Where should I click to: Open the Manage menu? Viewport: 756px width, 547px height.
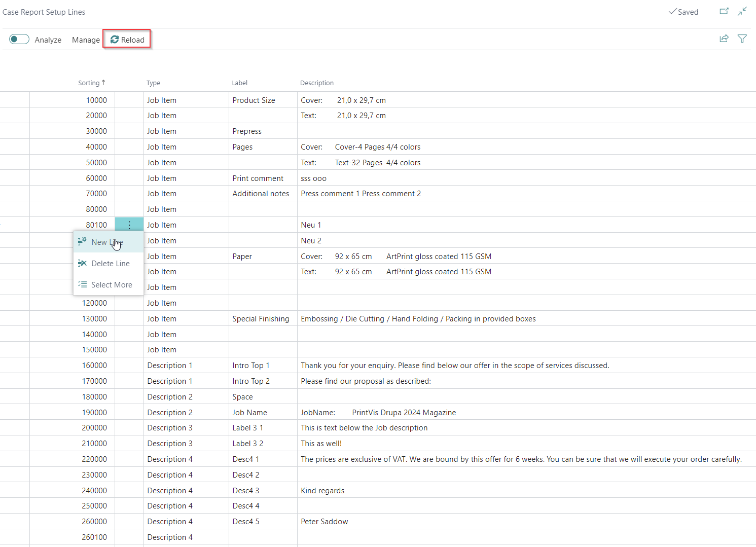click(x=86, y=40)
